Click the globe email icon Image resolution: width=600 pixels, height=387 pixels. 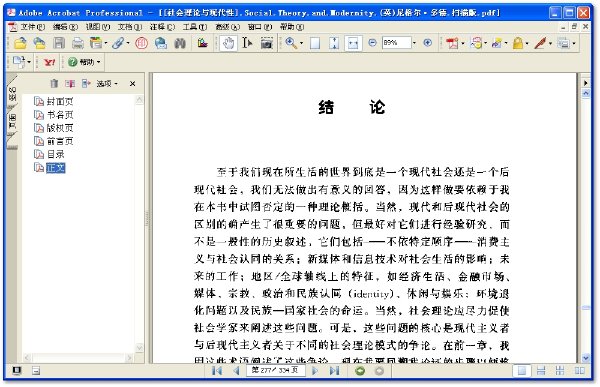click(161, 43)
